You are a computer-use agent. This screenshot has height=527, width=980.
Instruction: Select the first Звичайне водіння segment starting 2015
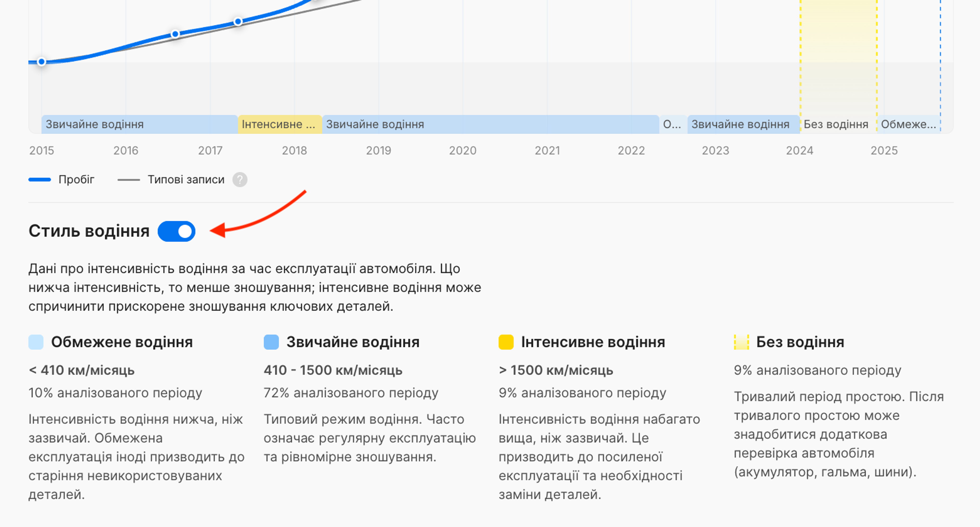click(140, 124)
